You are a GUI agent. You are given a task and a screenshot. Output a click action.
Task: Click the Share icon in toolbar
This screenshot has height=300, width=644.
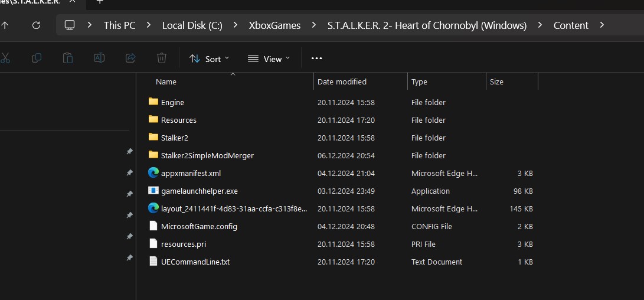(x=130, y=58)
